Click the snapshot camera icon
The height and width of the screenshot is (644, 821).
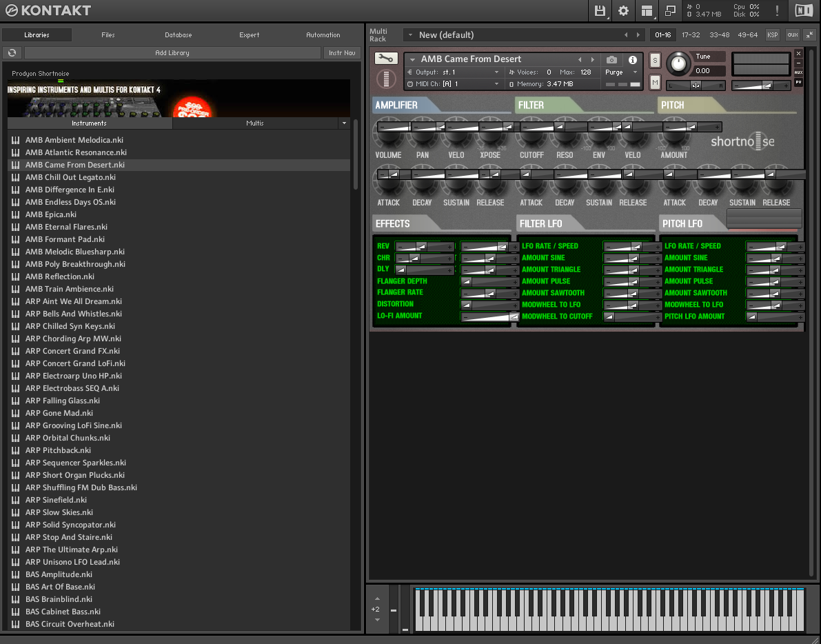pyautogui.click(x=611, y=60)
